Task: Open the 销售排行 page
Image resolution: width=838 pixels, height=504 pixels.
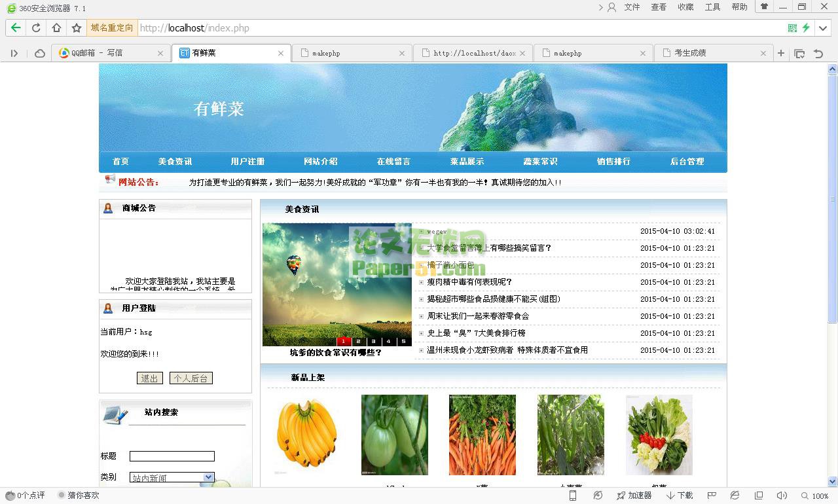Action: [613, 162]
